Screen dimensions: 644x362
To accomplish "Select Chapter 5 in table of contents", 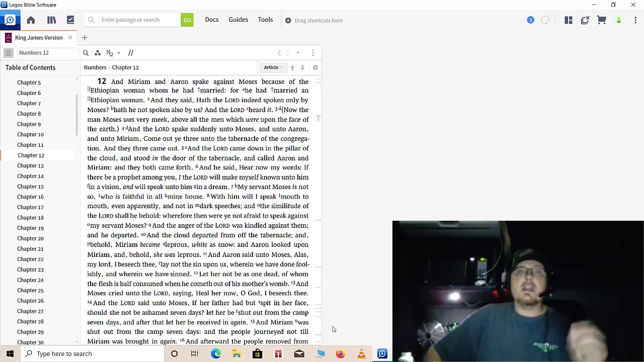I will coord(29,82).
